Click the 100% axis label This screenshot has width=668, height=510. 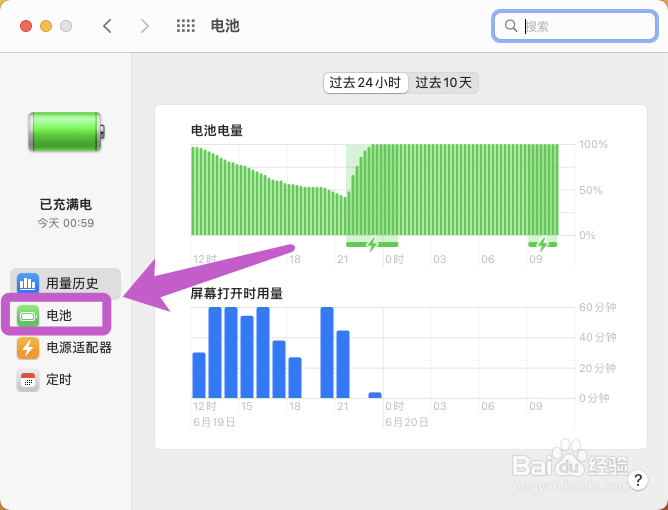click(x=593, y=144)
